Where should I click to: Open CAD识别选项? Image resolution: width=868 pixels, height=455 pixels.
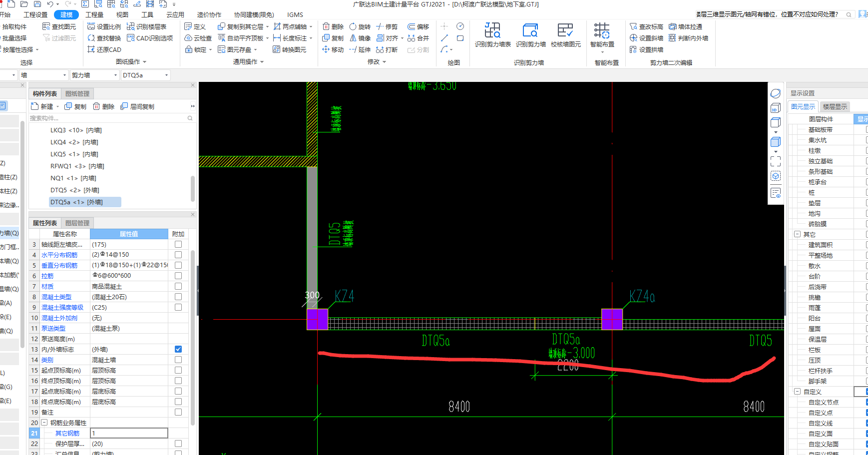click(150, 38)
